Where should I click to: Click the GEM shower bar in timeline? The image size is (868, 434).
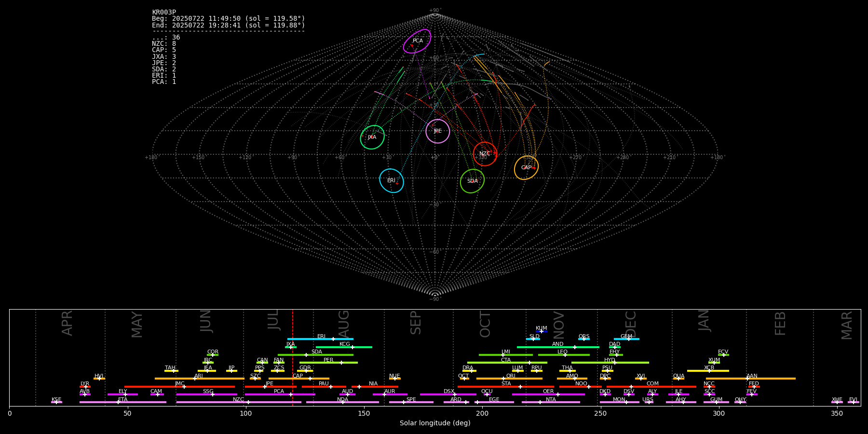(x=626, y=339)
